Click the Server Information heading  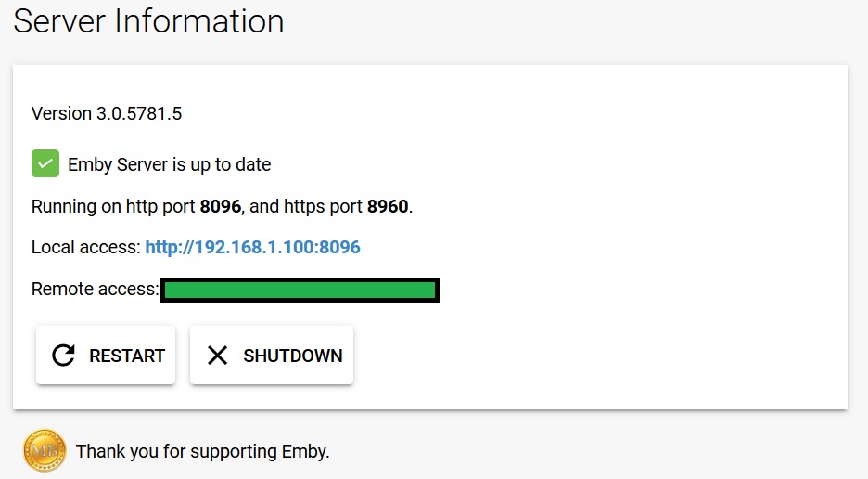(x=148, y=21)
